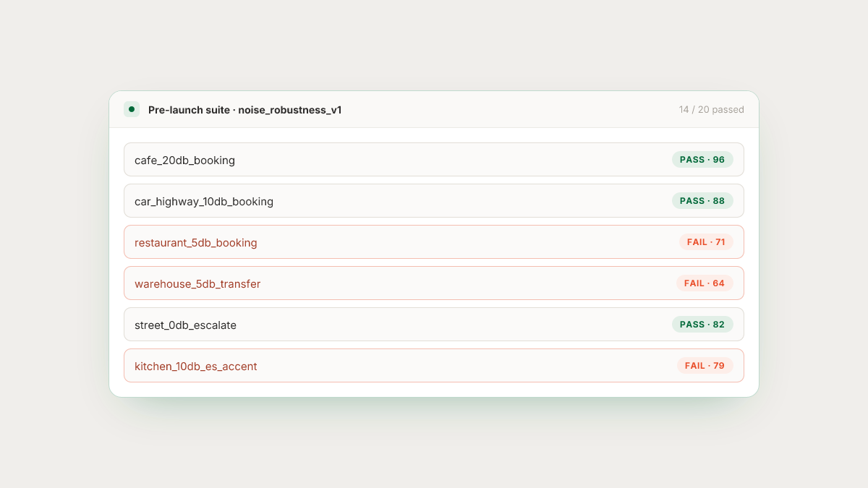This screenshot has height=488, width=868.
Task: Click the PASS · 96 badge
Action: (702, 160)
